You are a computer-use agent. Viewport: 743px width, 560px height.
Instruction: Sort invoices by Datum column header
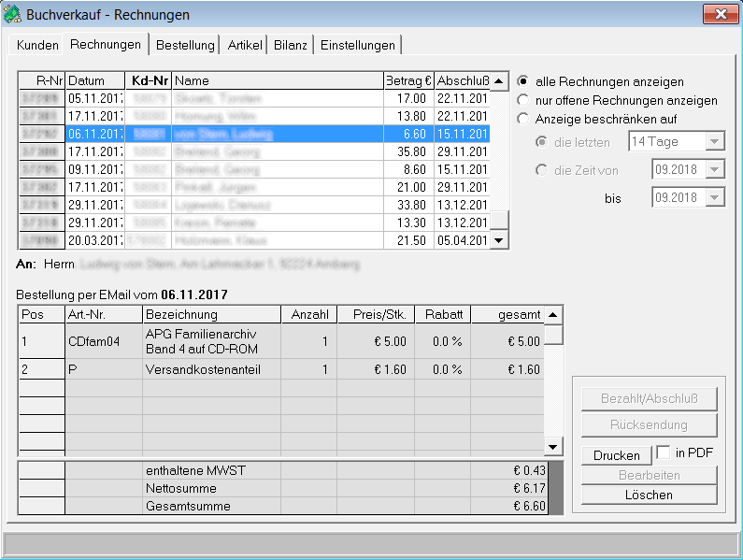pyautogui.click(x=93, y=80)
